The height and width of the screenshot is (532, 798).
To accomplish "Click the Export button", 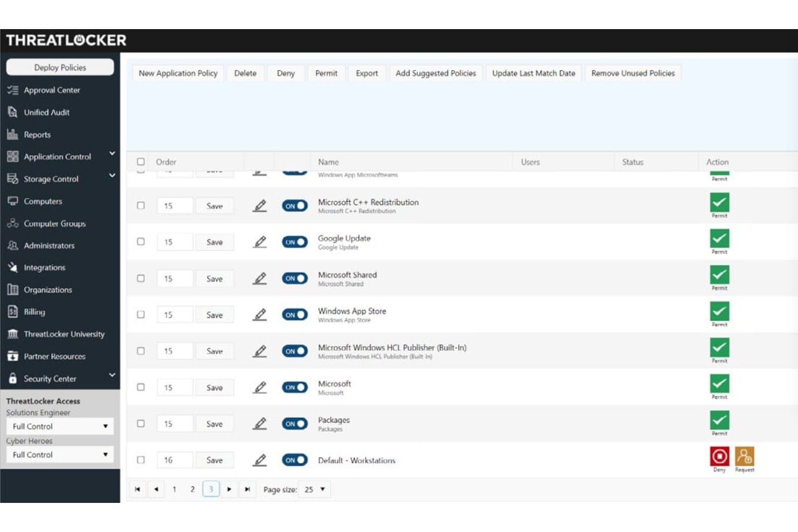I will (367, 73).
